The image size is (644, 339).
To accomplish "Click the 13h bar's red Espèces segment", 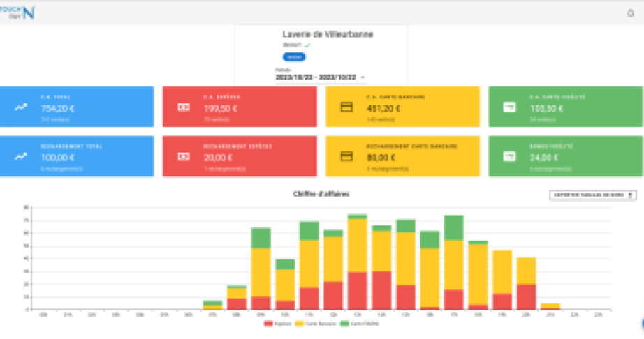I will [358, 291].
